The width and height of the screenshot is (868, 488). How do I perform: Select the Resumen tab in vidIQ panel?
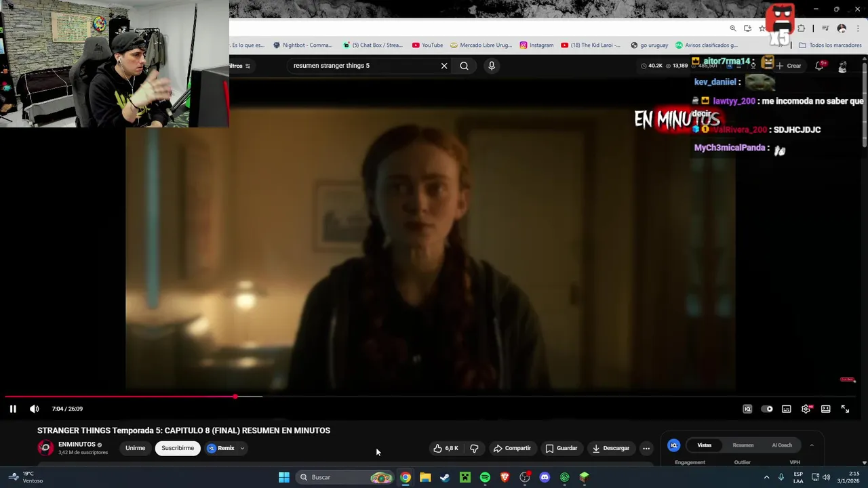tap(743, 445)
